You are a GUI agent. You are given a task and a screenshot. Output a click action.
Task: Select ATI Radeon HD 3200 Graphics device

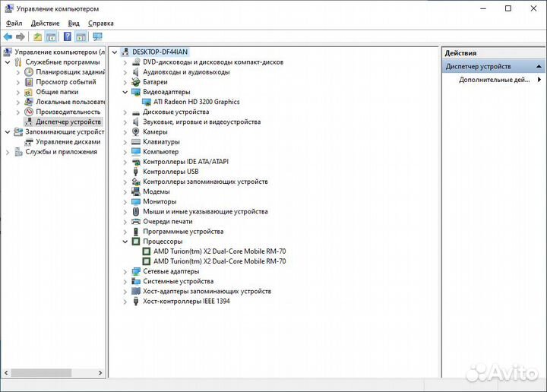196,102
